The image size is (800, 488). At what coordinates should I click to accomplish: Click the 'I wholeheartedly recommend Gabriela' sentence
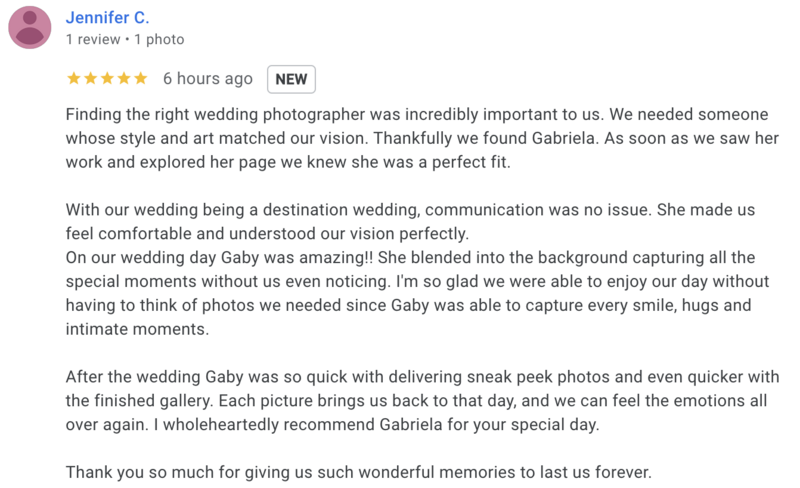tap(377, 425)
